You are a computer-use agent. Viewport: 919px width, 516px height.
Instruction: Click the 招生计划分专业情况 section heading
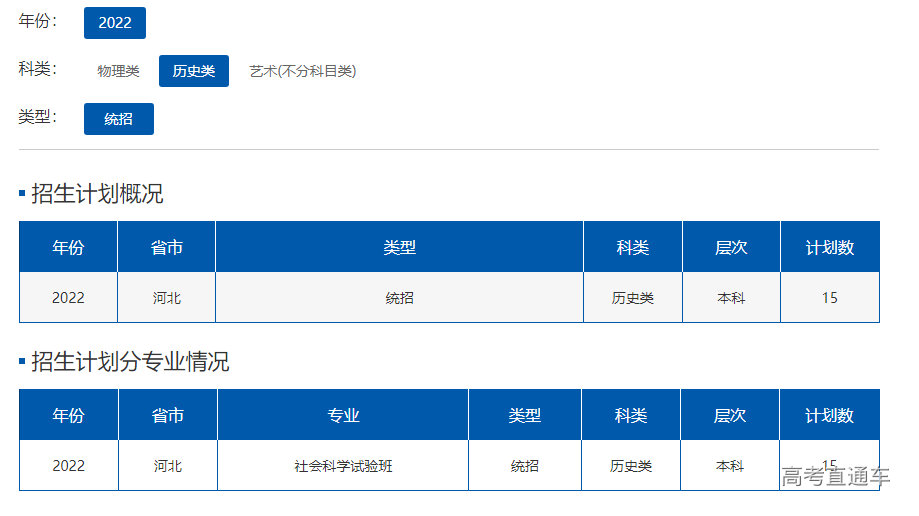click(130, 362)
